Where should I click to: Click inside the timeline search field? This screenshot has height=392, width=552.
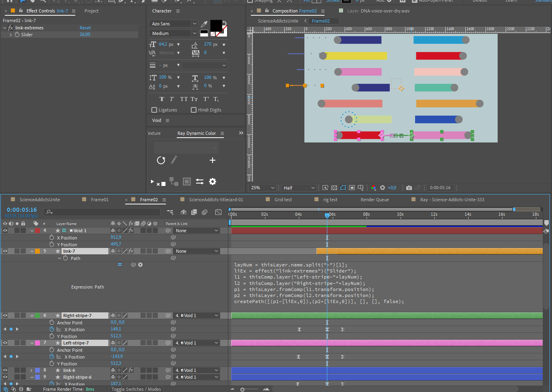coord(101,211)
